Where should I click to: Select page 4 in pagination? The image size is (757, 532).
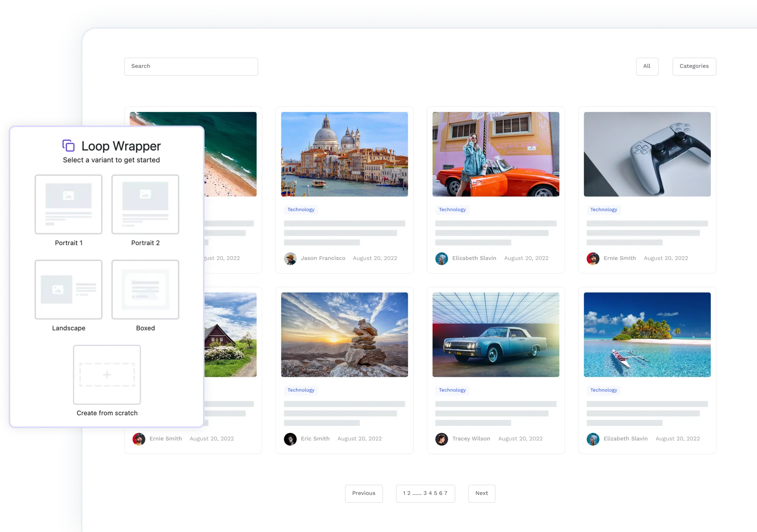pos(430,493)
